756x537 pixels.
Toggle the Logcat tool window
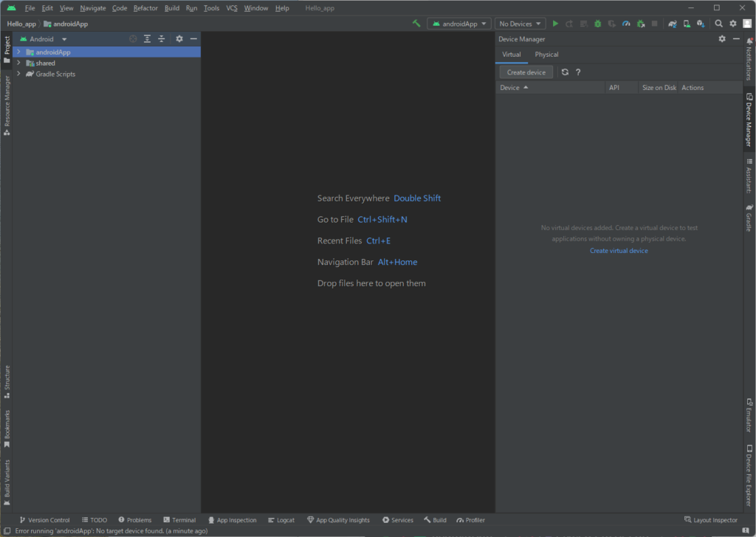coord(281,520)
